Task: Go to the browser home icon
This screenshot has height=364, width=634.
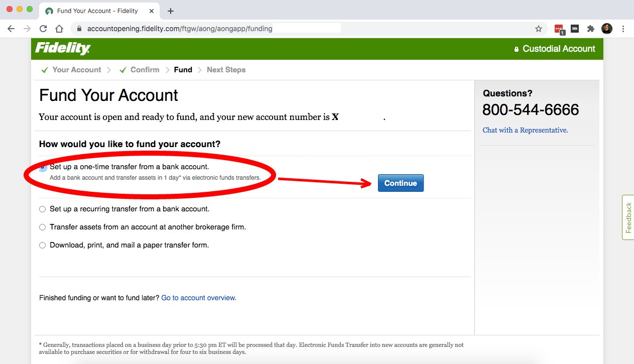Action: pos(59,29)
